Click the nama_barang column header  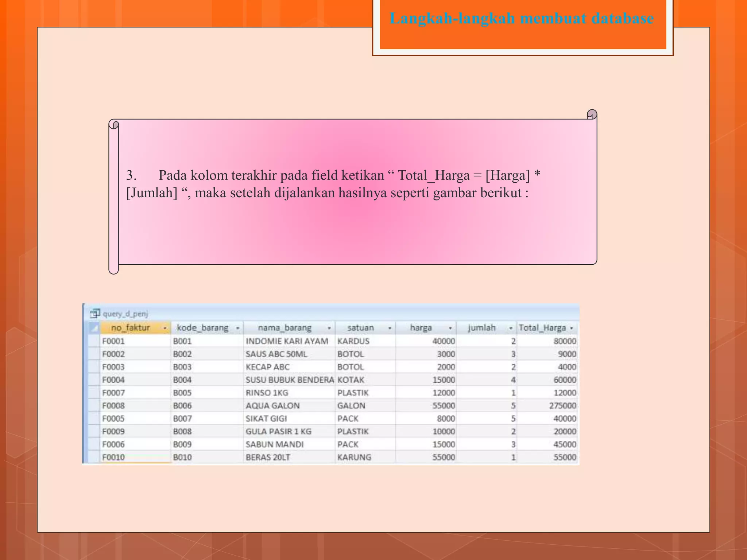coord(285,328)
